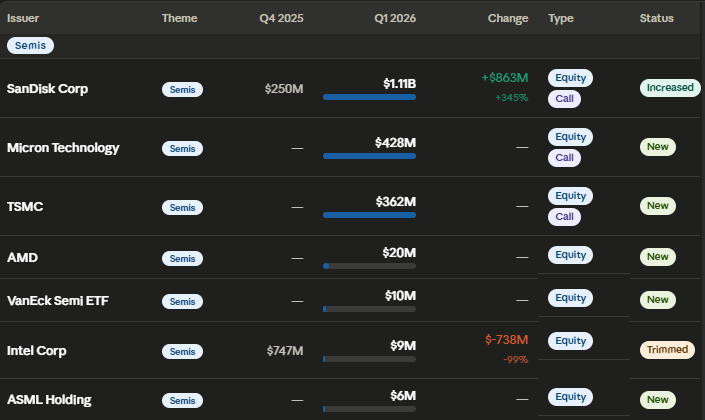Click the +345% change percentage
The image size is (705, 420).
click(511, 98)
